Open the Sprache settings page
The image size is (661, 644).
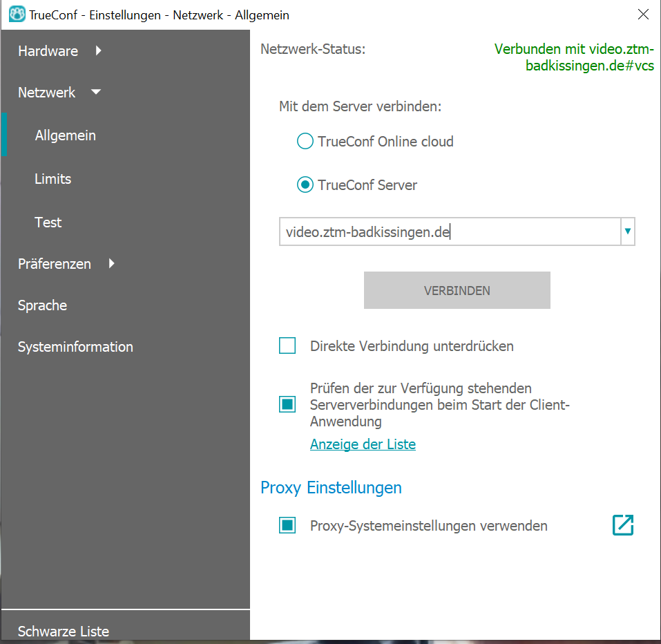coord(42,305)
